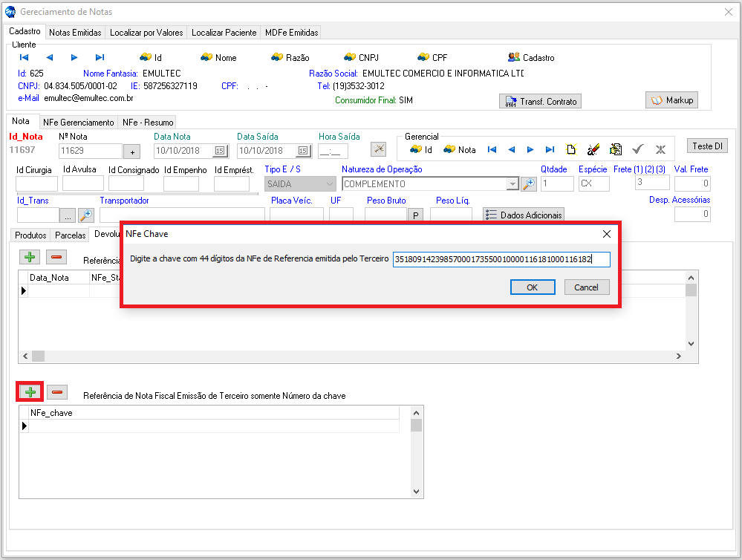Screen dimensions: 742x560
Task: Click the Markup button
Action: point(671,100)
